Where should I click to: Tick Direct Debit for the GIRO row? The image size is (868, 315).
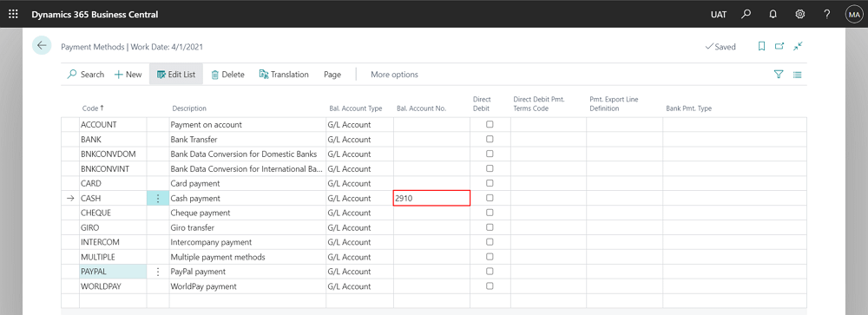point(490,227)
